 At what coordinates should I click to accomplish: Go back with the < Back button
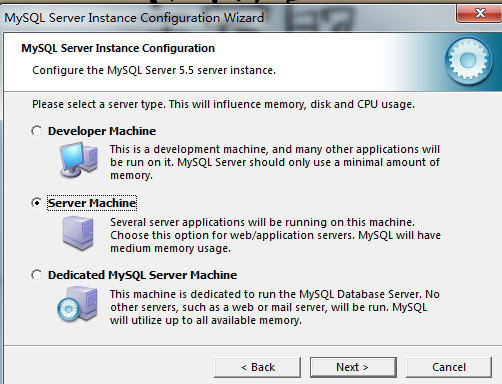click(x=258, y=367)
